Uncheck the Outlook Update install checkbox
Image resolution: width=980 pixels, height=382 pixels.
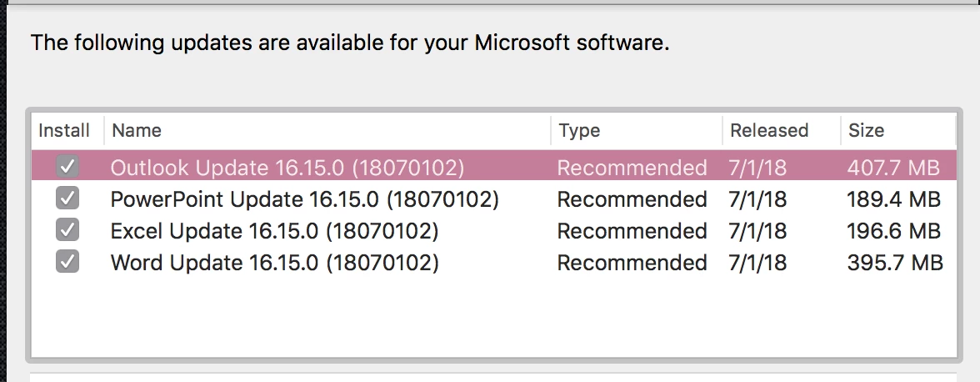tap(67, 168)
